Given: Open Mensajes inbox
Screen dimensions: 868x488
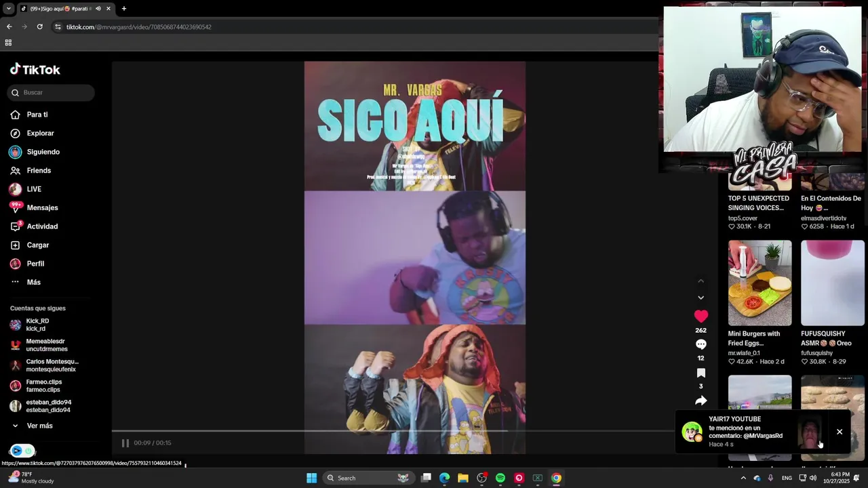Looking at the screenshot, I should point(42,208).
